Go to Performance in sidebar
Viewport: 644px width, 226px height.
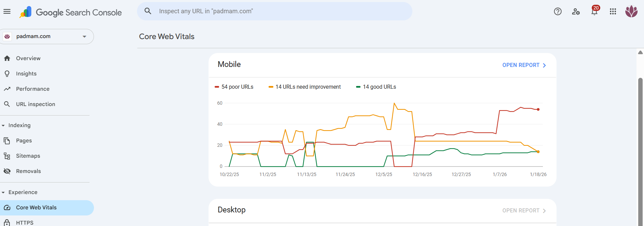click(x=33, y=89)
